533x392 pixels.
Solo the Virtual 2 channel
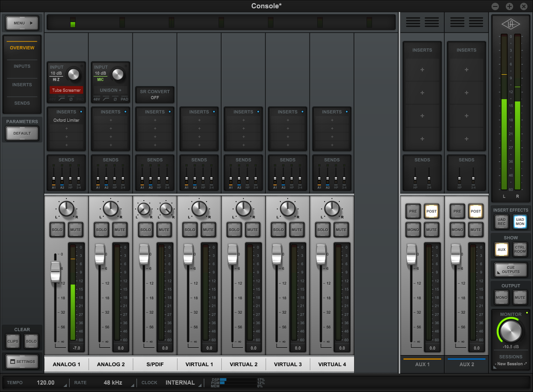[x=234, y=230]
